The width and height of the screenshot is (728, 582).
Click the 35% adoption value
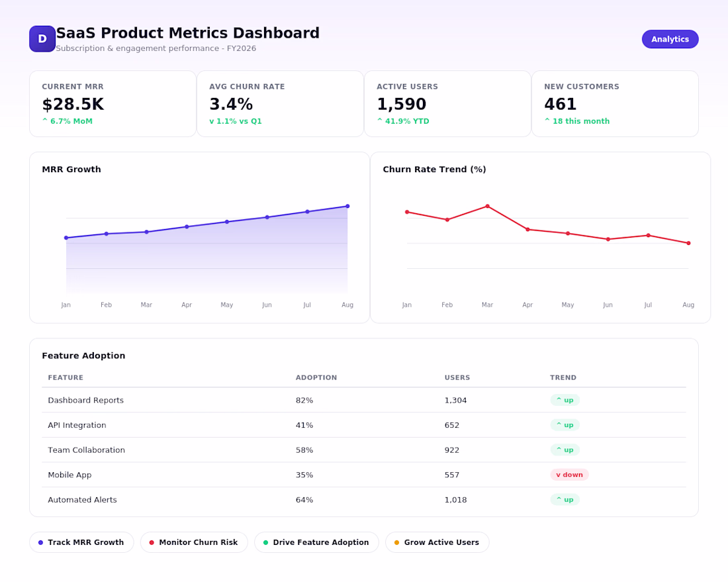click(x=304, y=475)
